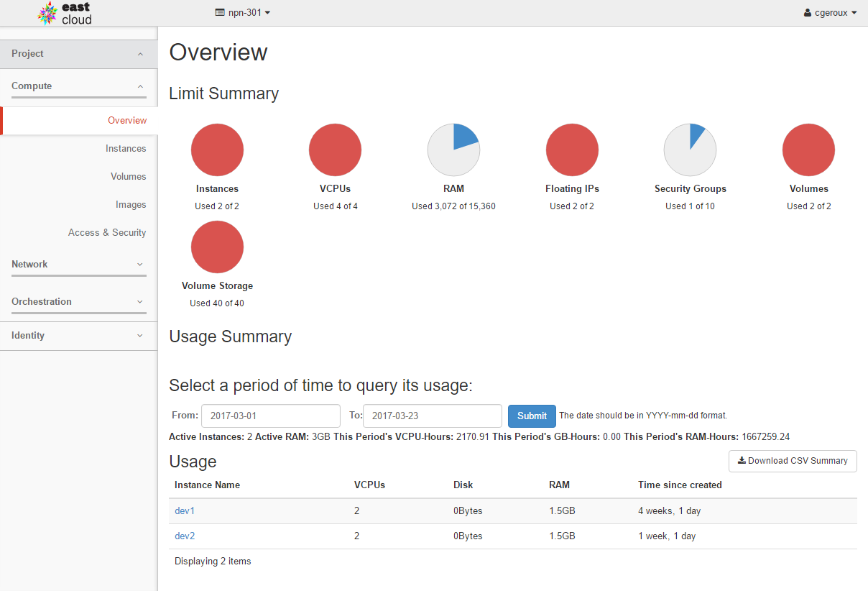Click the Volumes limit pie chart

(808, 150)
